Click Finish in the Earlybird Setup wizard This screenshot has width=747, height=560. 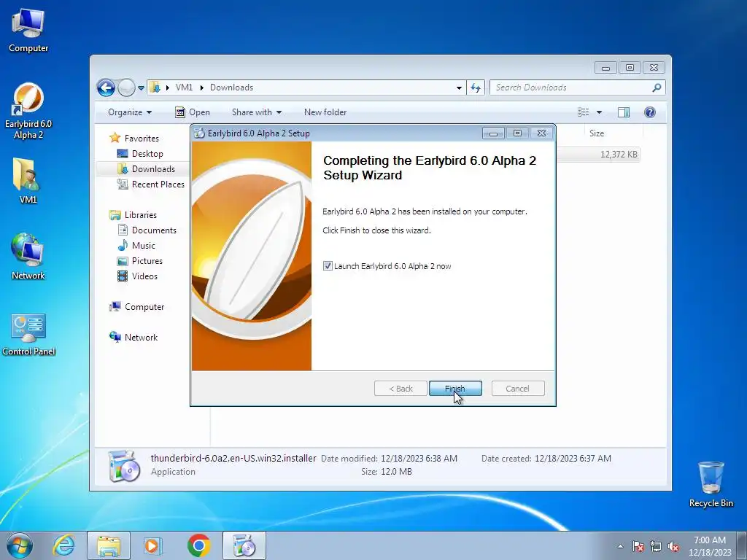tap(455, 389)
